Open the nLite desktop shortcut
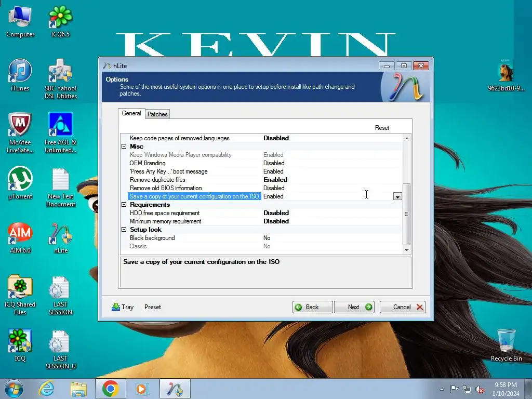 (x=61, y=237)
